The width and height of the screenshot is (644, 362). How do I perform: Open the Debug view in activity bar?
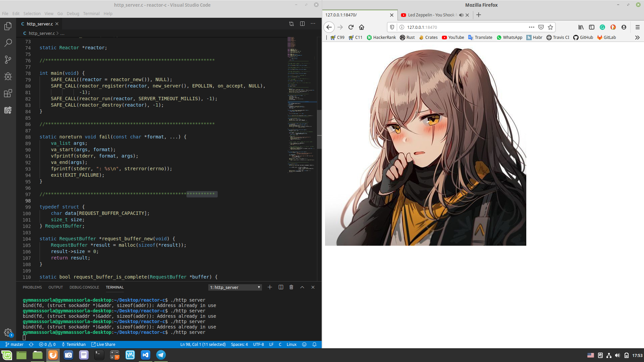click(8, 76)
